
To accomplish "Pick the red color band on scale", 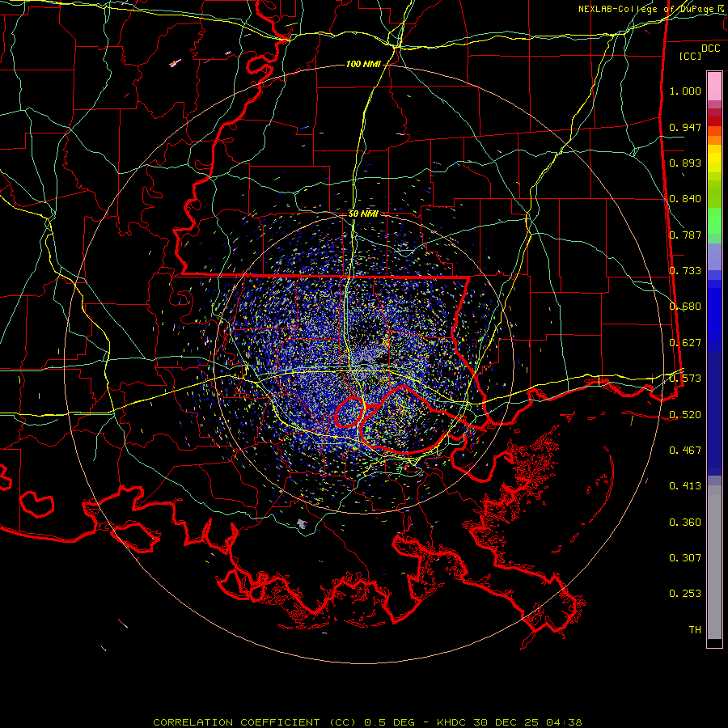I will [714, 121].
